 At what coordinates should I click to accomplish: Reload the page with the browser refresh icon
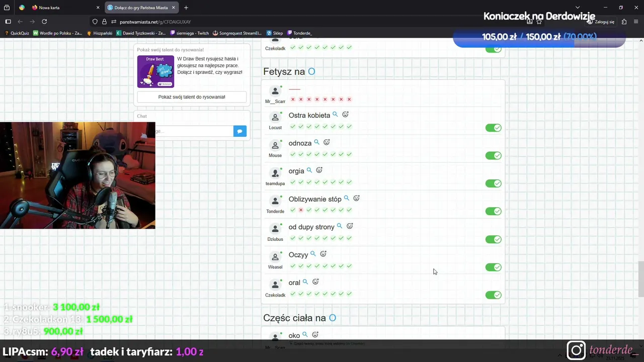click(x=44, y=22)
